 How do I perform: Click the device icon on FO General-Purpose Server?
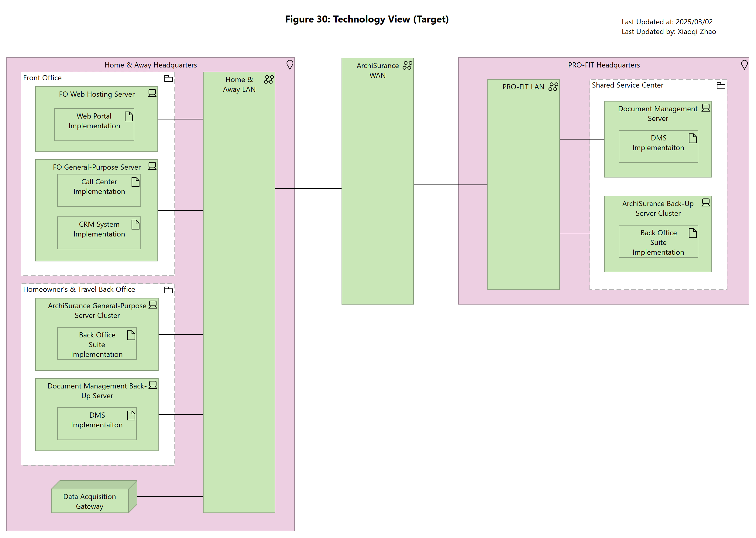click(152, 166)
